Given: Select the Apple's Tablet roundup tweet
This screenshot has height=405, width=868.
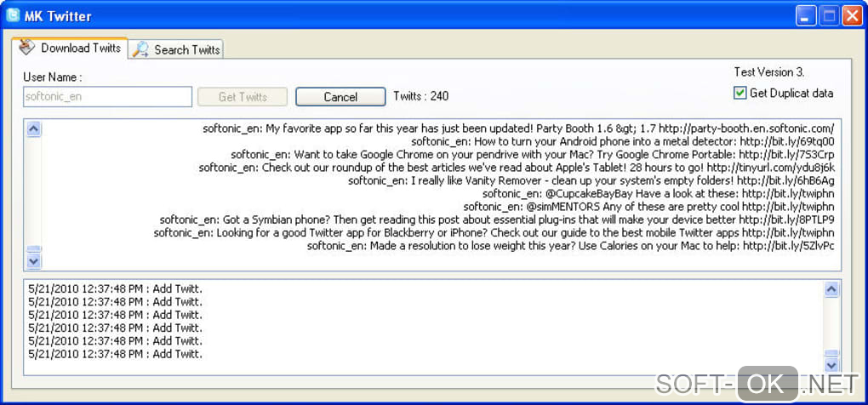Looking at the screenshot, I should pos(517,167).
